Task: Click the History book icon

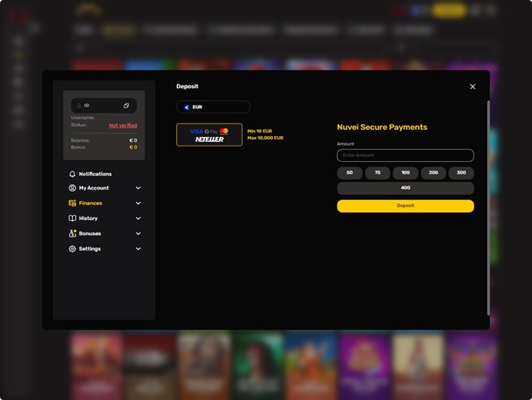Action: pos(72,218)
